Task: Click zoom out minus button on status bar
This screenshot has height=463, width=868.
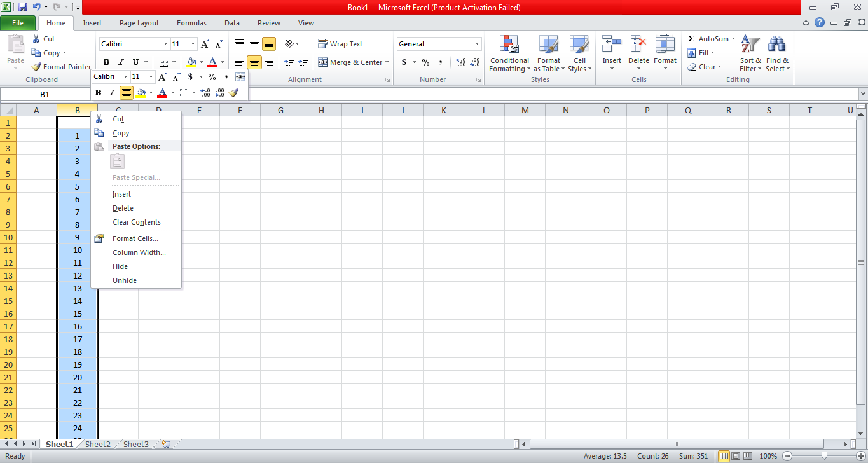Action: pos(787,456)
